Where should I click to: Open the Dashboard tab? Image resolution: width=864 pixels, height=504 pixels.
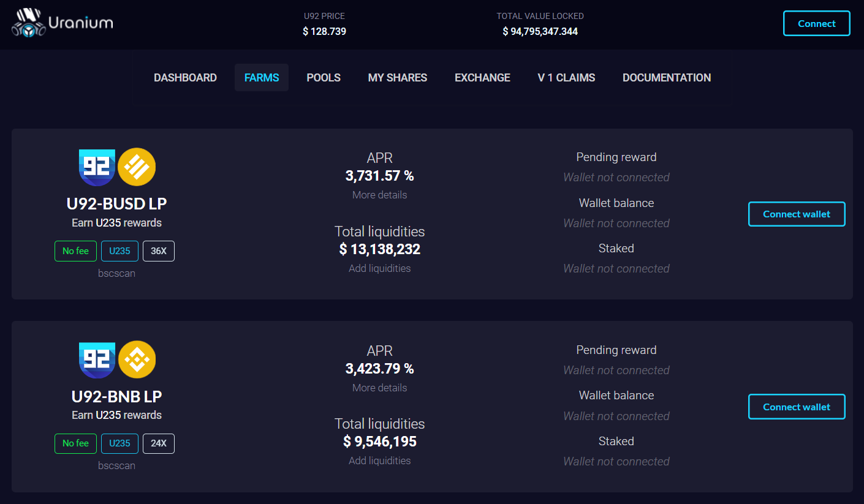[x=185, y=78]
